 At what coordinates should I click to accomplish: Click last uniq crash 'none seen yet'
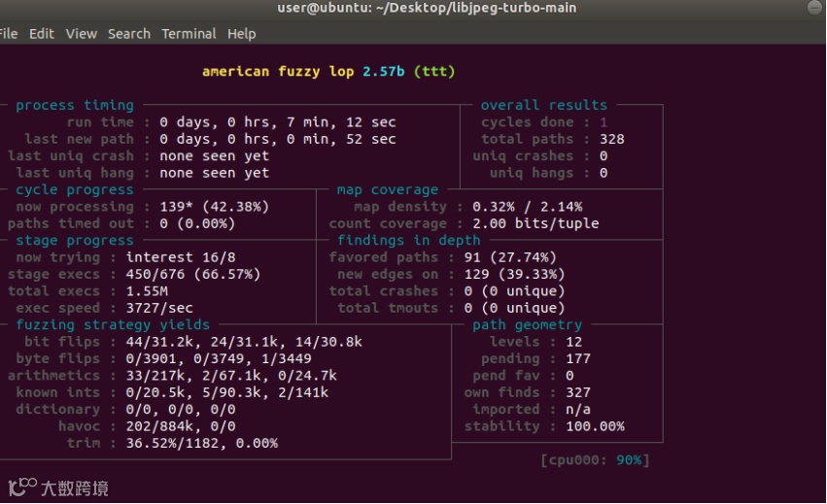(214, 156)
